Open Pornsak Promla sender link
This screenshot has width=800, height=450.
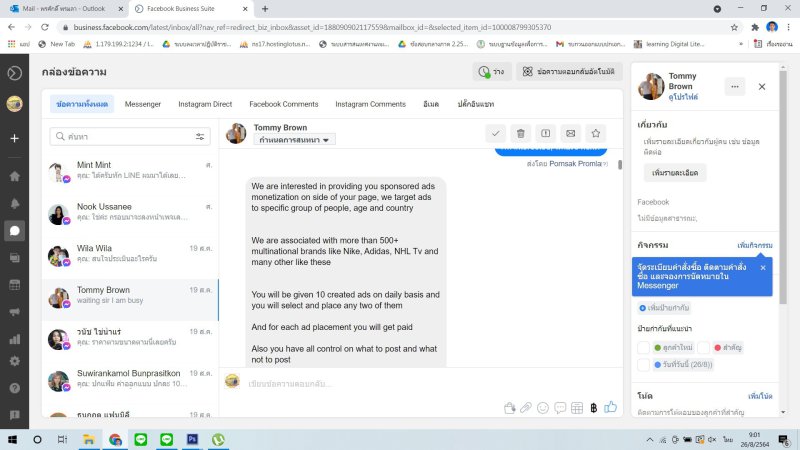[575, 164]
